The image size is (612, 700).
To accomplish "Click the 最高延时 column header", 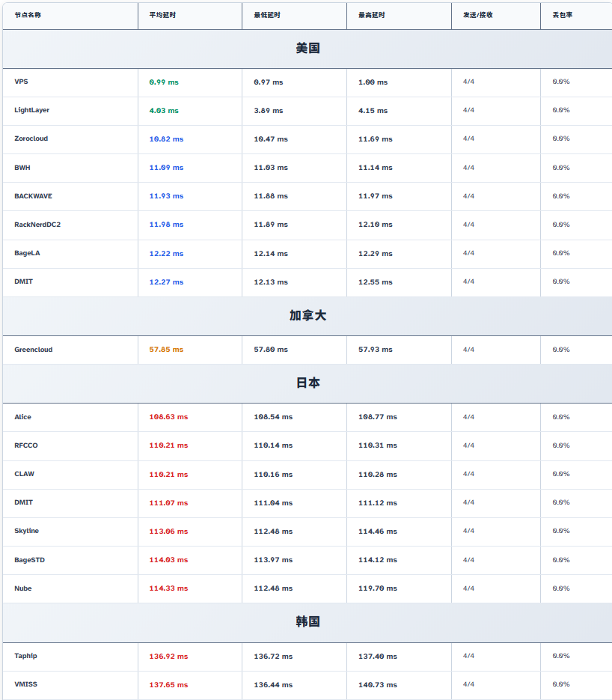I will pyautogui.click(x=371, y=15).
